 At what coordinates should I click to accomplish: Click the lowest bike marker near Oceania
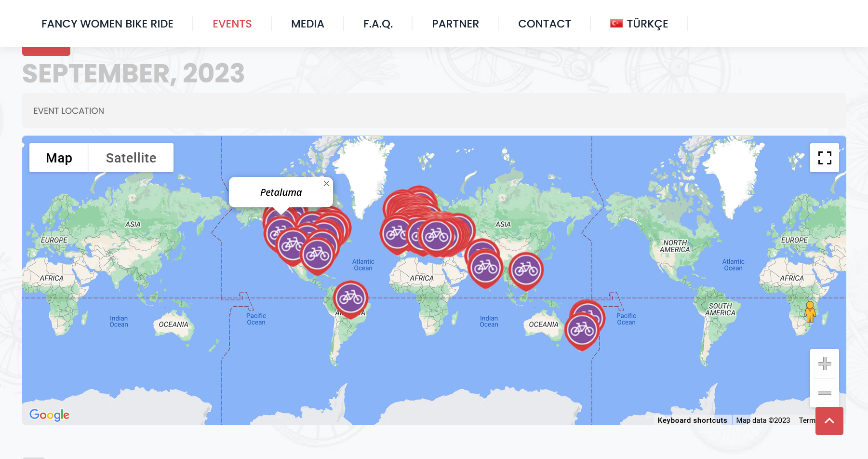coord(581,331)
